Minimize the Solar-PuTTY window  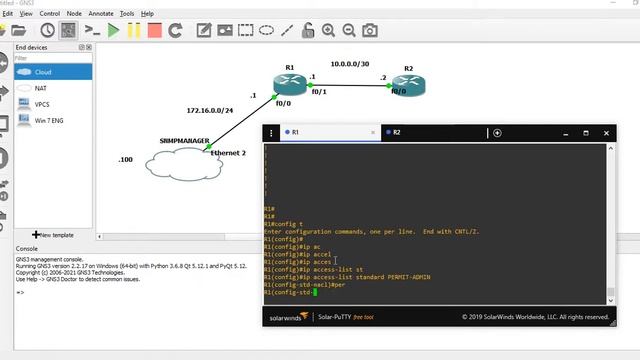click(x=565, y=133)
